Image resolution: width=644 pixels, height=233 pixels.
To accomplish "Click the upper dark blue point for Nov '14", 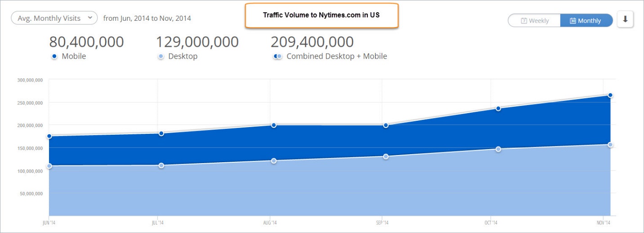I will pyautogui.click(x=610, y=95).
